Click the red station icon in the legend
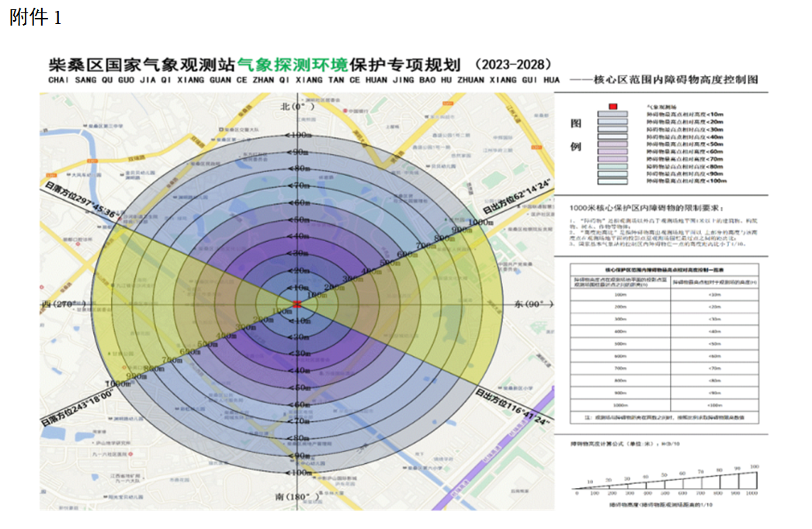The height and width of the screenshot is (529, 812). coord(612,106)
